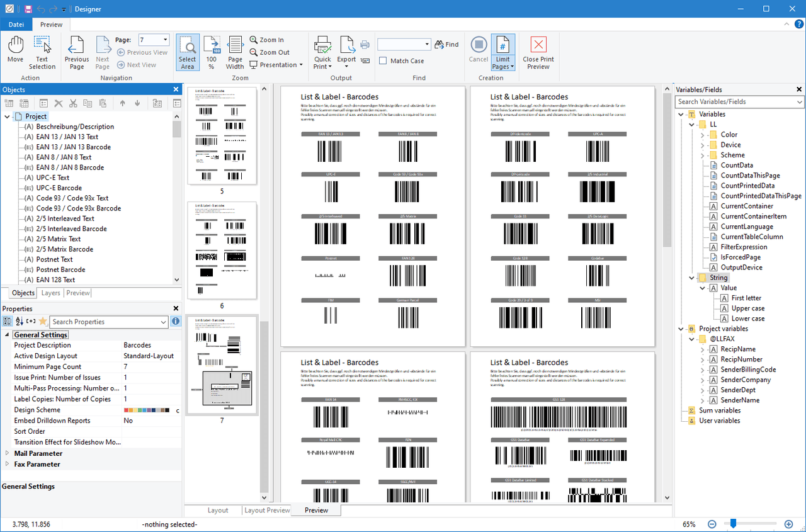Click the zoom slider in status bar

(734, 523)
